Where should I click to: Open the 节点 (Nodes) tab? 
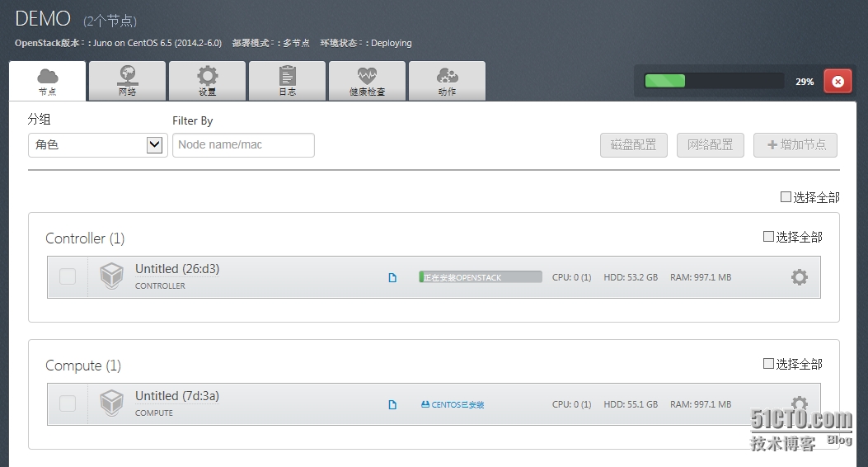click(x=48, y=81)
